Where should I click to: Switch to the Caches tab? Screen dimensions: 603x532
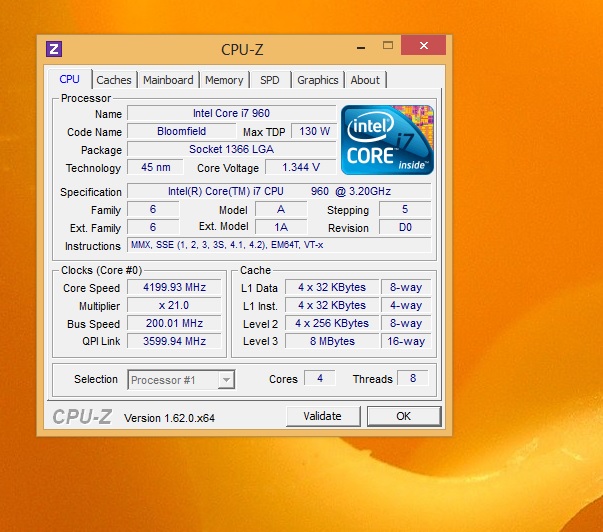click(114, 80)
